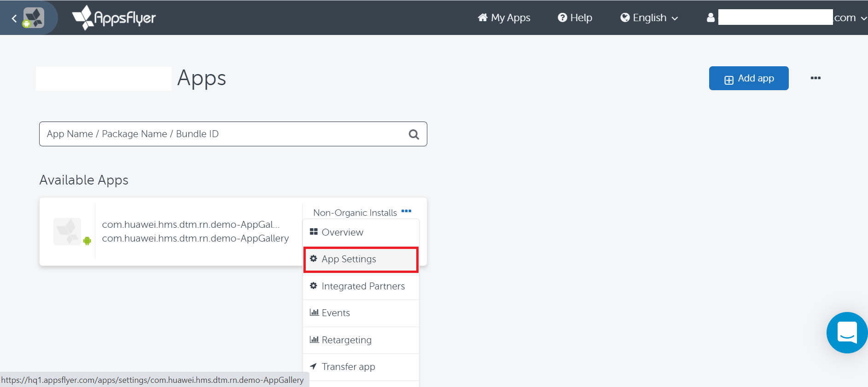This screenshot has width=868, height=387.
Task: Select Overview in the app menu
Action: (x=361, y=232)
